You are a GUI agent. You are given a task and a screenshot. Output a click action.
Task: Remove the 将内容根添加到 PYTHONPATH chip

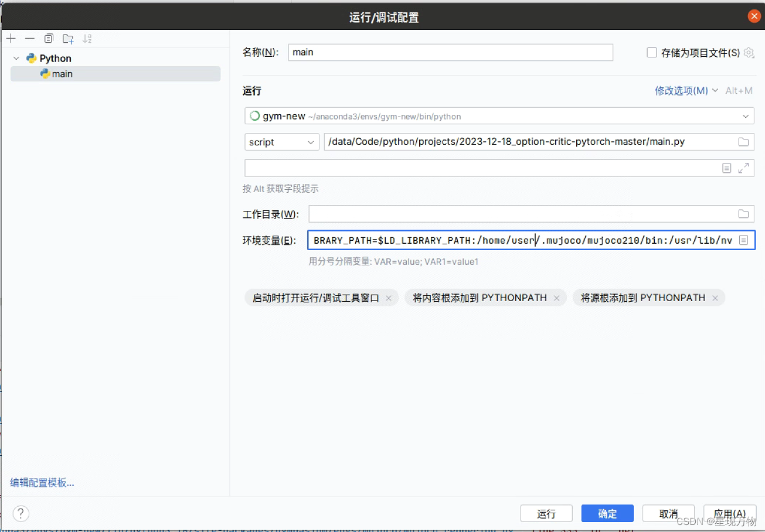(x=556, y=298)
